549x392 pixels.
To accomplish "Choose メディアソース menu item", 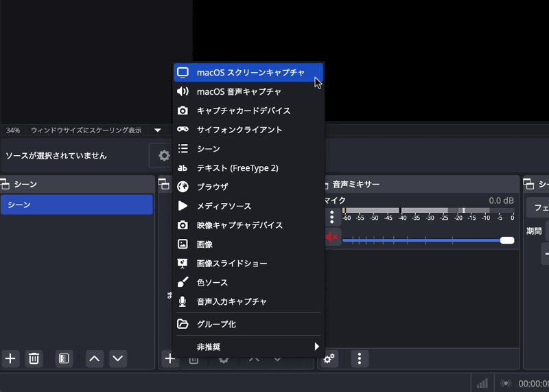I will [248, 206].
